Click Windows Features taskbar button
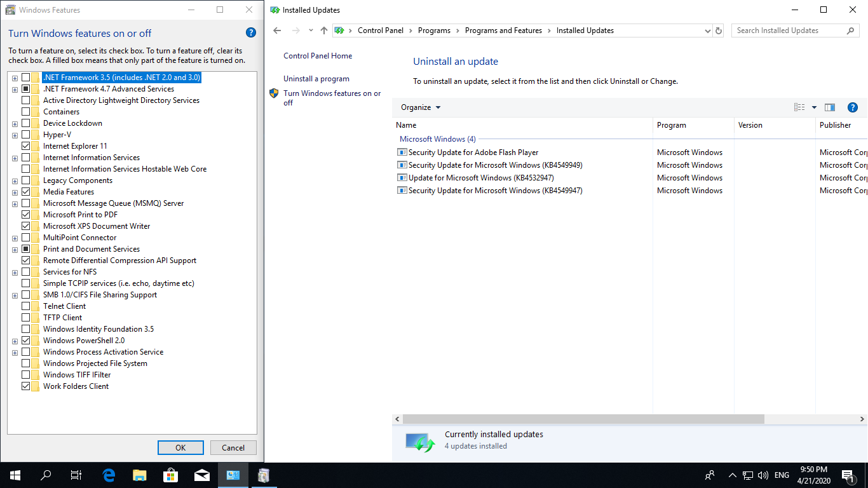The height and width of the screenshot is (488, 868). tap(264, 475)
